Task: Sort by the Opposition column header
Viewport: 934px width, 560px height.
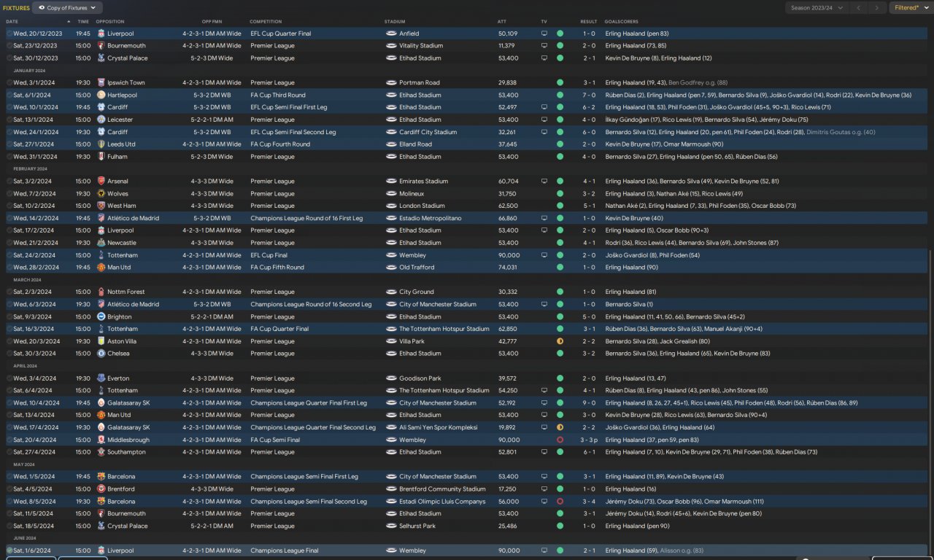Action: click(110, 22)
